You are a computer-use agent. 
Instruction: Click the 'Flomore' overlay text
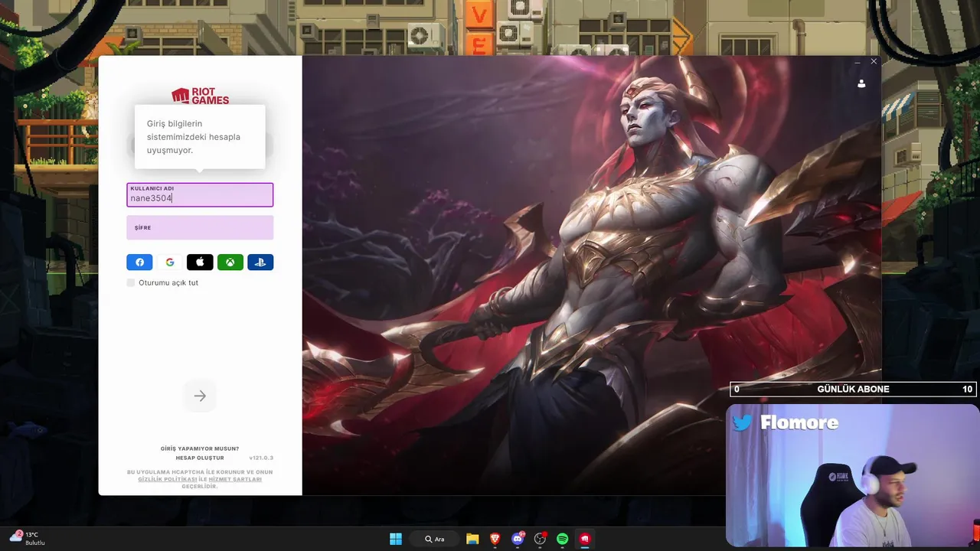(799, 422)
